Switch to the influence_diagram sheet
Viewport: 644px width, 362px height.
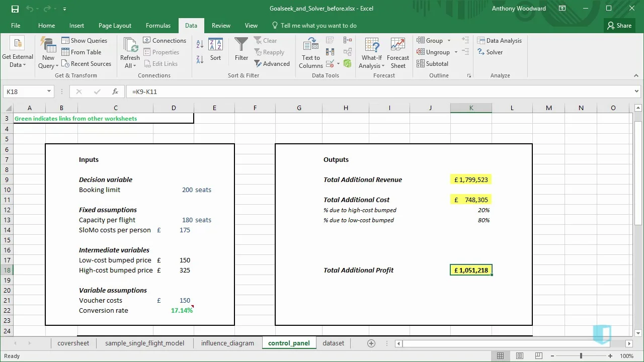(x=227, y=343)
